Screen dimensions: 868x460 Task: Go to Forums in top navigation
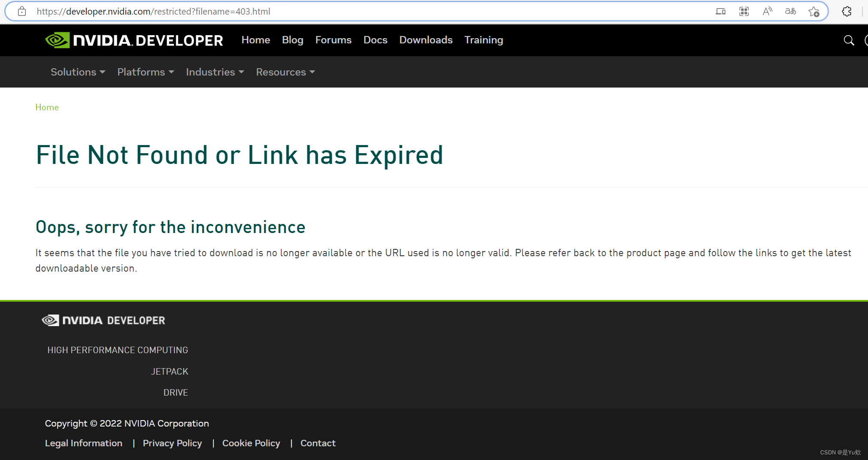pos(333,40)
